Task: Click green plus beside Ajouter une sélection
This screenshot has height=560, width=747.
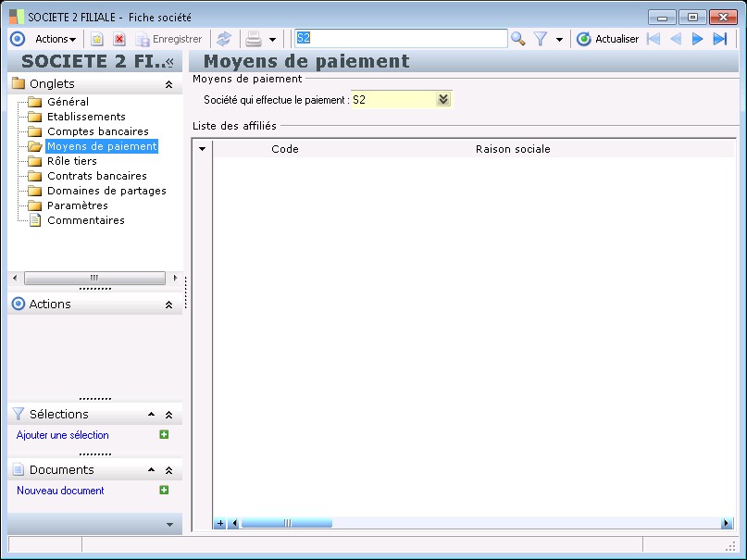Action: pyautogui.click(x=164, y=435)
